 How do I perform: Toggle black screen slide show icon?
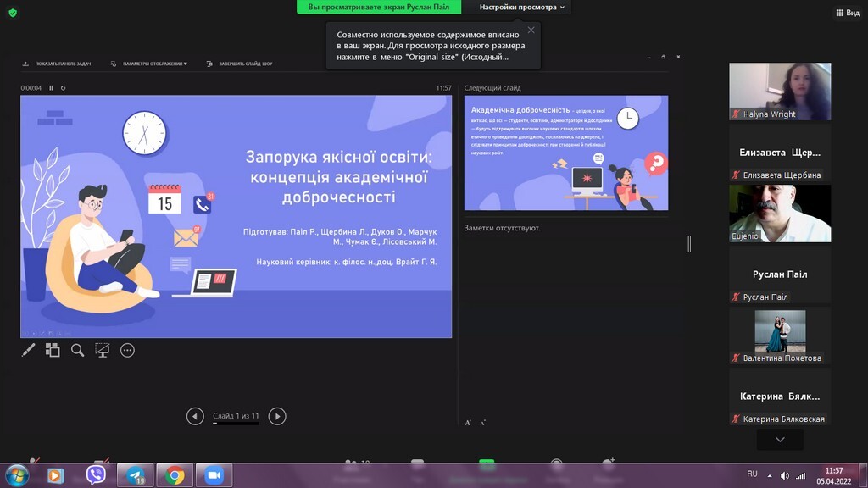coord(103,350)
